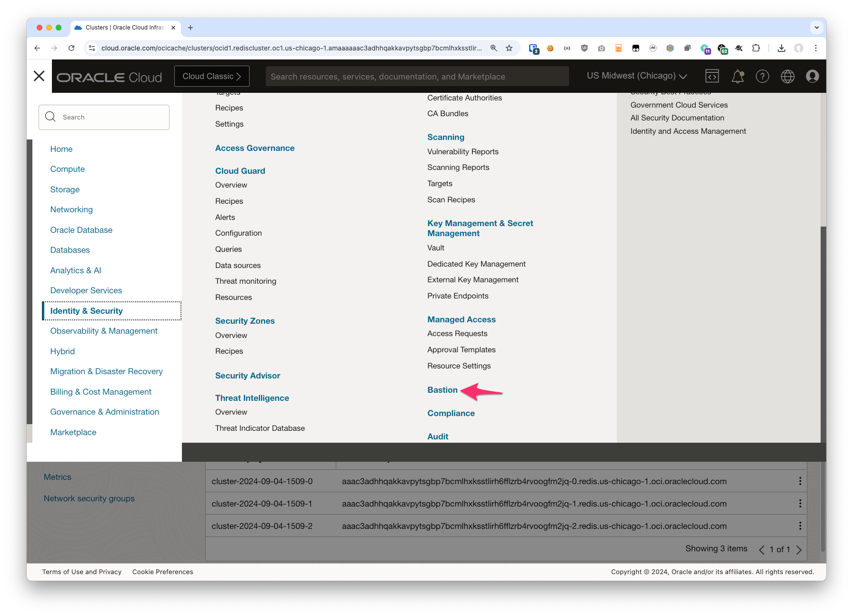Open the Cloud Shell developer tools icon
This screenshot has width=853, height=616.
(712, 76)
